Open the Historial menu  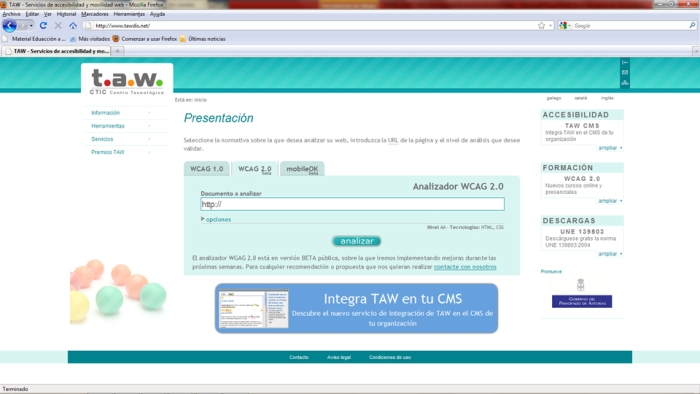pyautogui.click(x=66, y=14)
